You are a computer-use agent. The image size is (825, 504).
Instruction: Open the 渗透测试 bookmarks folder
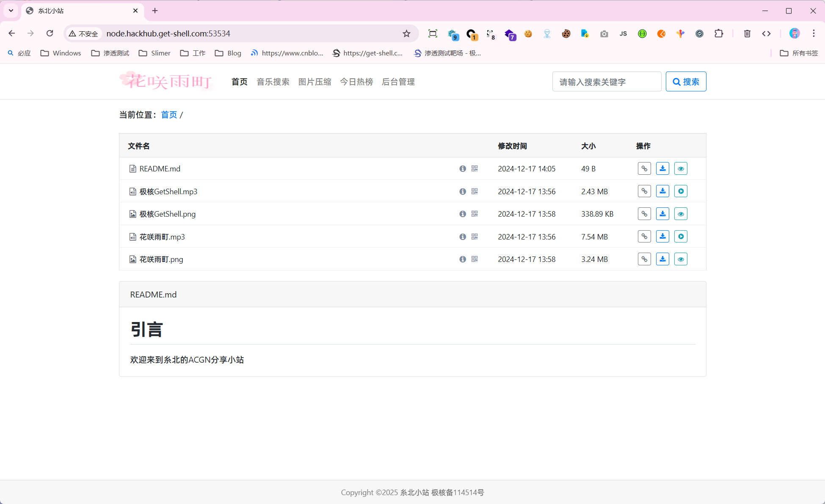[110, 53]
